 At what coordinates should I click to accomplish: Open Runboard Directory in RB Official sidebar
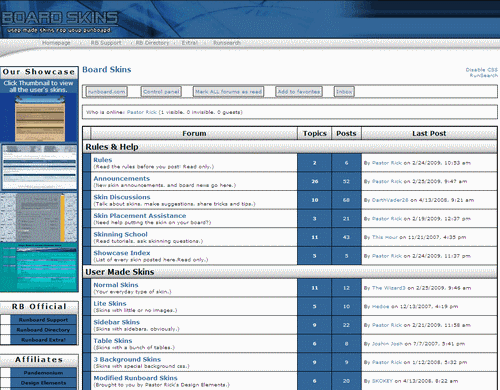43,330
